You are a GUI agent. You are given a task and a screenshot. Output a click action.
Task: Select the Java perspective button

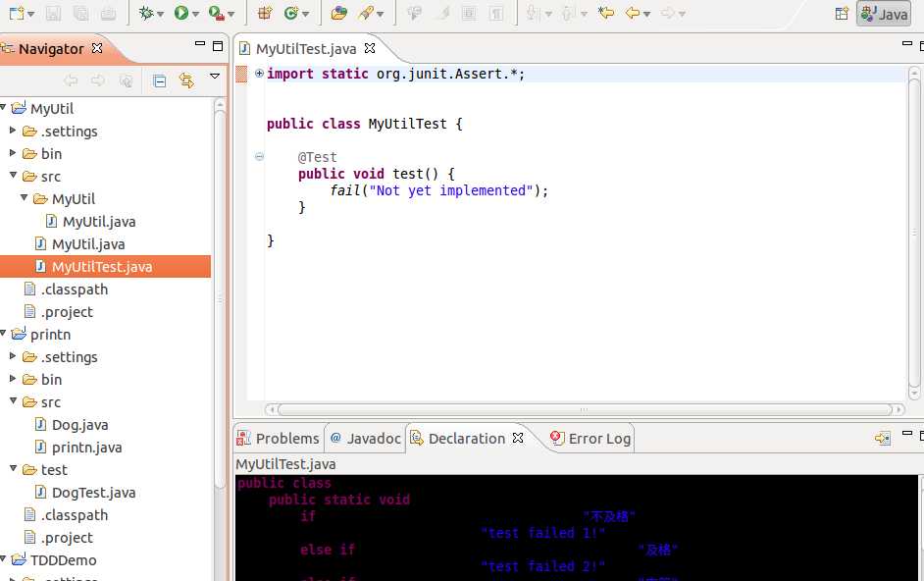point(884,14)
